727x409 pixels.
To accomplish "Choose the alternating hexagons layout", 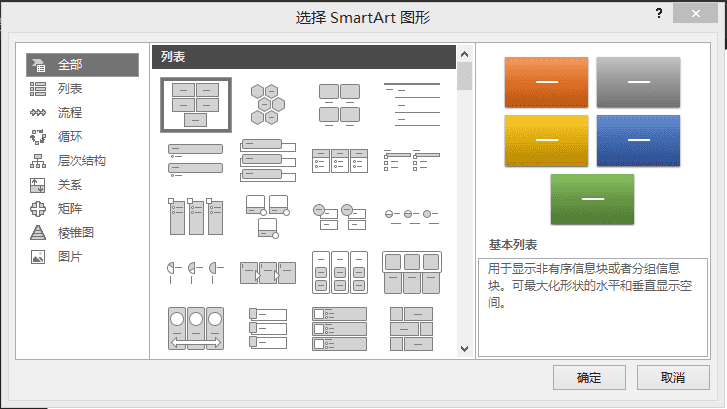I will tap(268, 105).
